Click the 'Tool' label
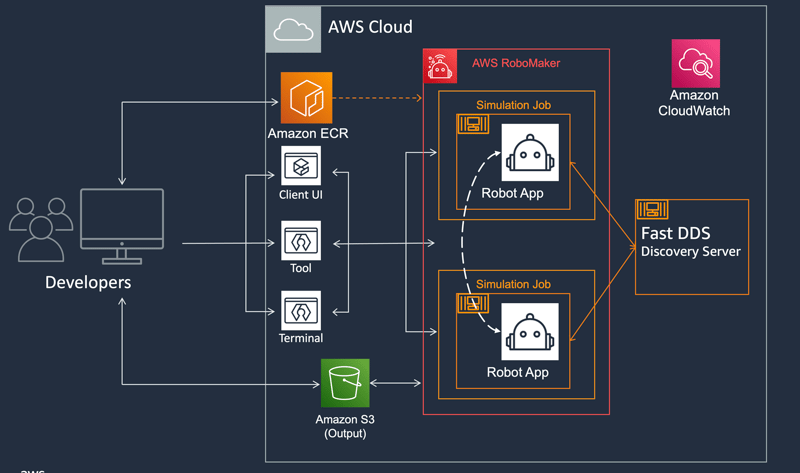Viewport: 800px width, 473px height. [301, 268]
